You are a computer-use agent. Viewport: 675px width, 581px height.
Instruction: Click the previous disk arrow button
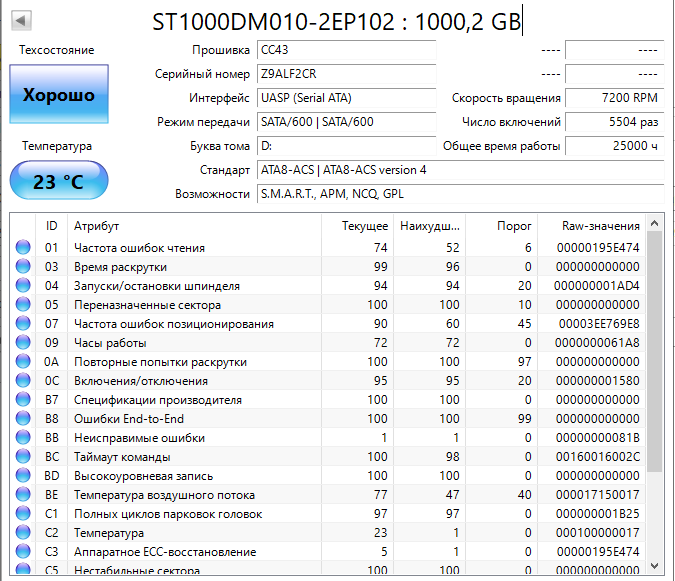point(21,21)
